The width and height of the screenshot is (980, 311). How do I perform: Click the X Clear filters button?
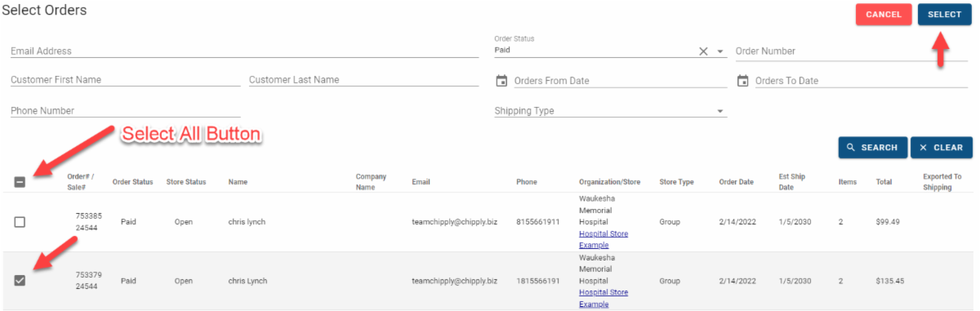coord(942,148)
